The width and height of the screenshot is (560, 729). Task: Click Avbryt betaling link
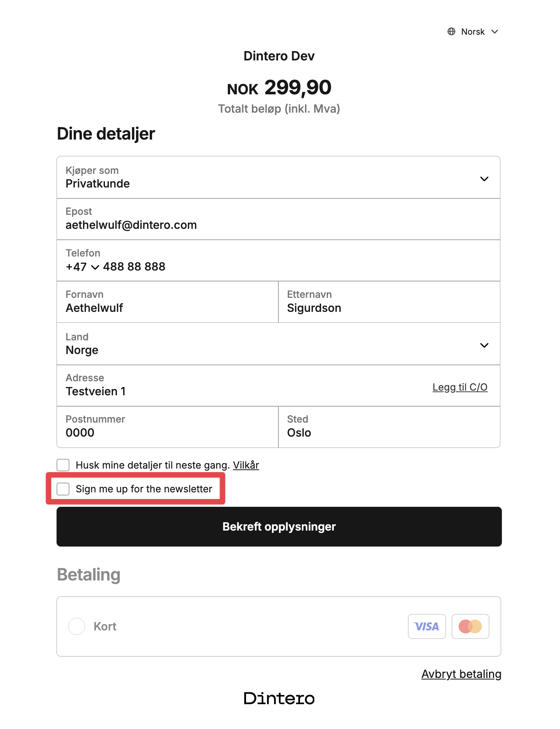(x=461, y=674)
